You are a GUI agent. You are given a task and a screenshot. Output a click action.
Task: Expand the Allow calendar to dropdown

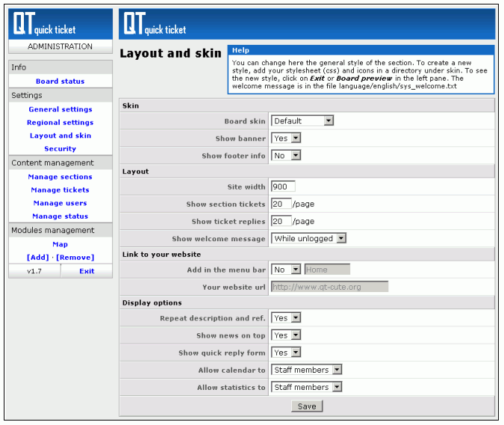pos(306,370)
